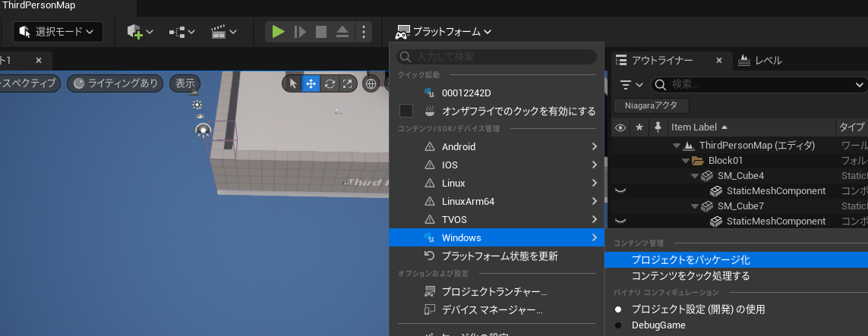Image resolution: width=868 pixels, height=336 pixels.
Task: Launch on device 00012242D
Action: (x=497, y=93)
